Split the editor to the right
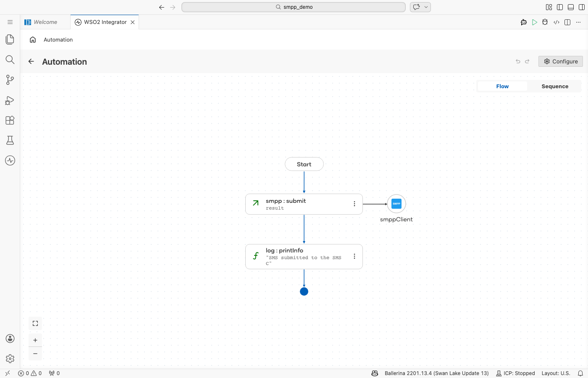 [567, 22]
